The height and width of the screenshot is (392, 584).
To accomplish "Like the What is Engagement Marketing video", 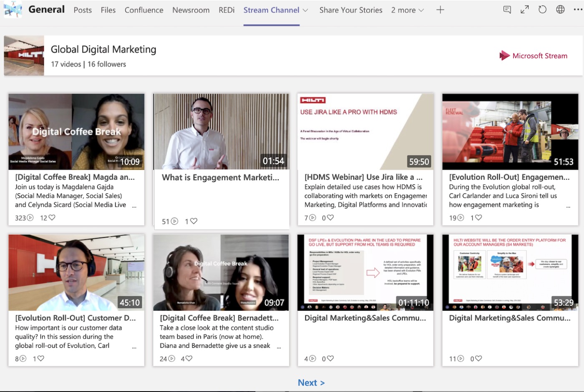I will point(194,221).
